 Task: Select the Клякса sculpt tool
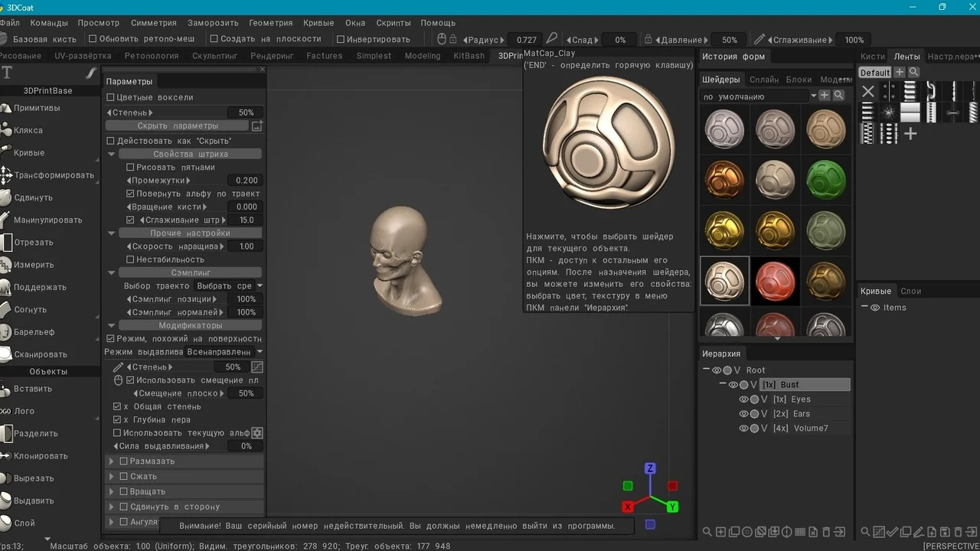28,130
